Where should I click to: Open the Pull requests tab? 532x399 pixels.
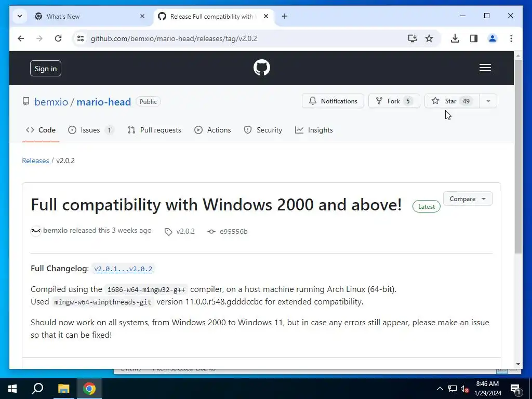pos(154,130)
